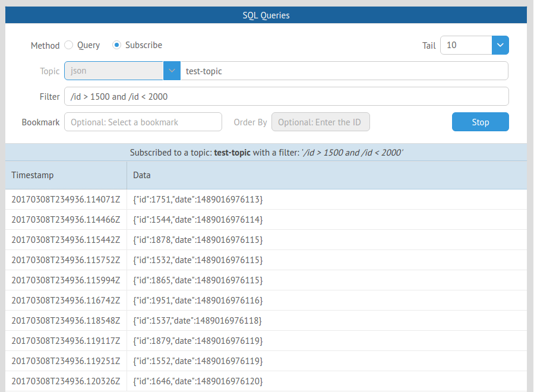Viewport: 534px width, 392px height.
Task: Select the Data column header
Action: point(141,175)
